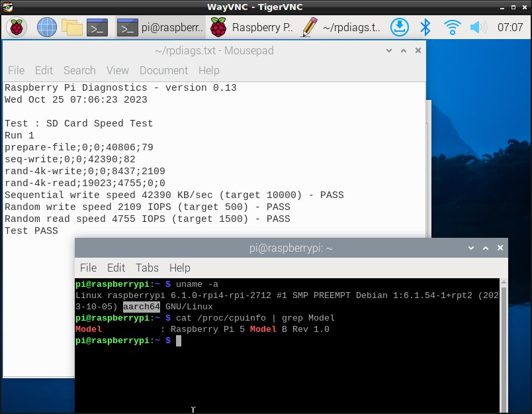The height and width of the screenshot is (414, 532).
Task: Open the Bluetooth tray menu
Action: (425, 27)
